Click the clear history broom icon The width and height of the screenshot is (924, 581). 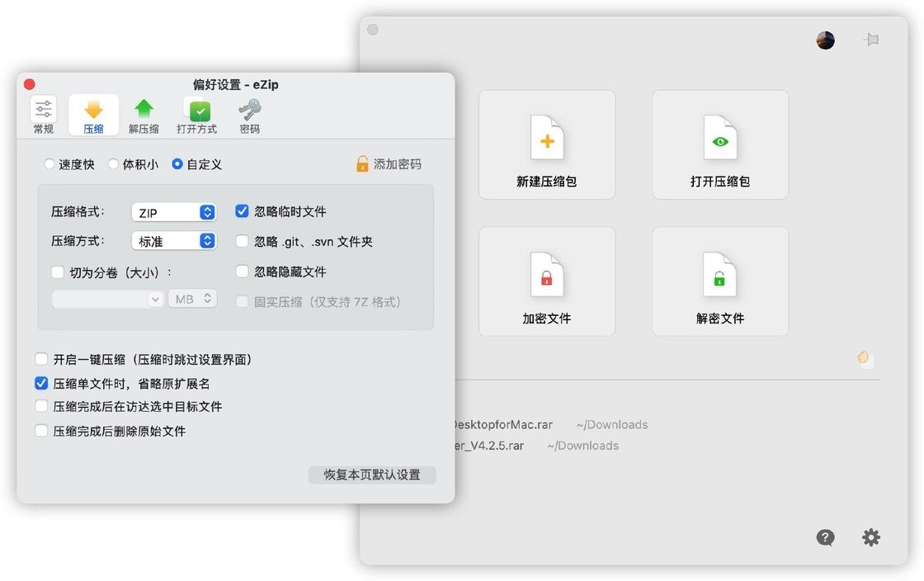coord(865,359)
